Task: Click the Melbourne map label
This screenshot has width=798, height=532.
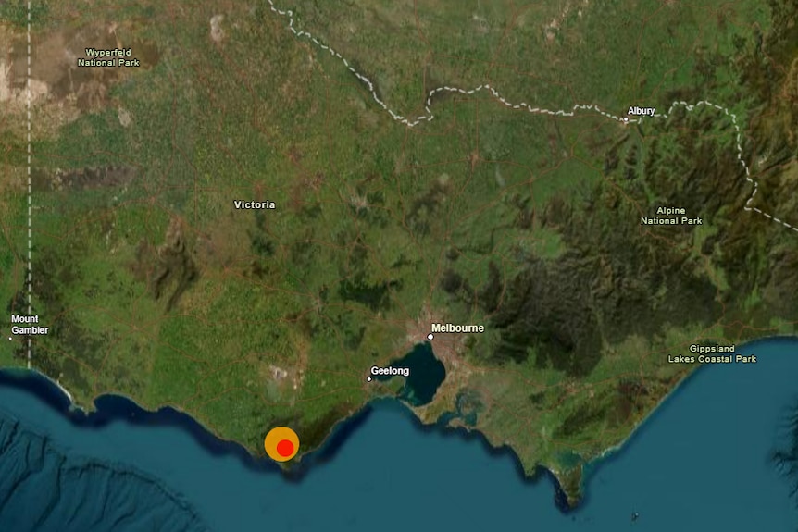Action: [x=457, y=328]
